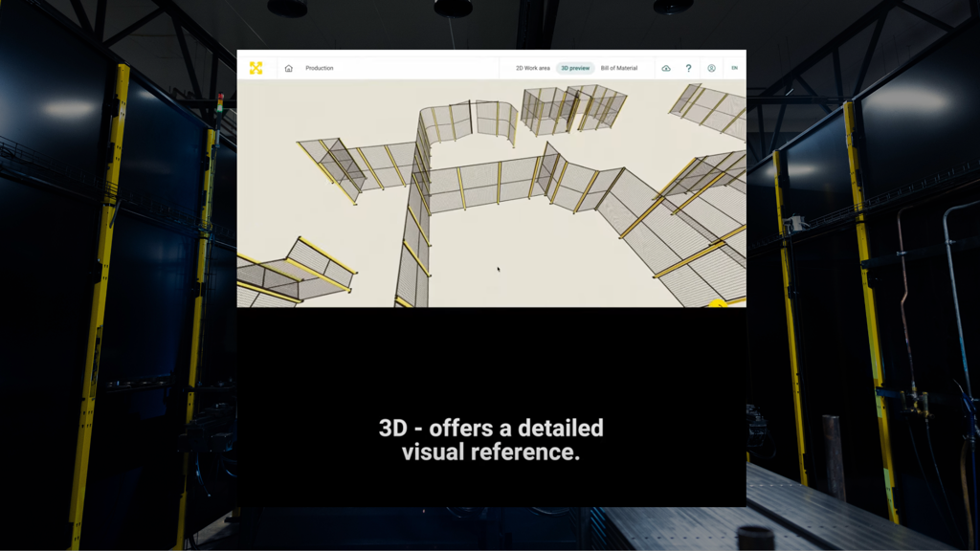
Task: Click empty floor area near the mouse cursor
Action: [517, 258]
